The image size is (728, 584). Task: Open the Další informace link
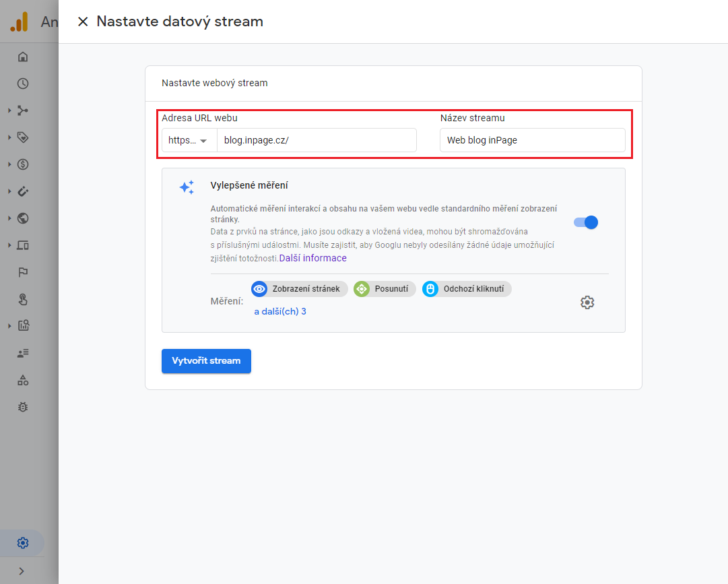click(313, 258)
